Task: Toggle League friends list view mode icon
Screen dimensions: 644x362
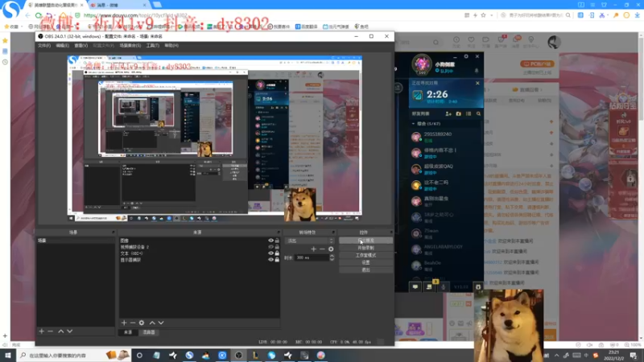Action: pyautogui.click(x=469, y=113)
